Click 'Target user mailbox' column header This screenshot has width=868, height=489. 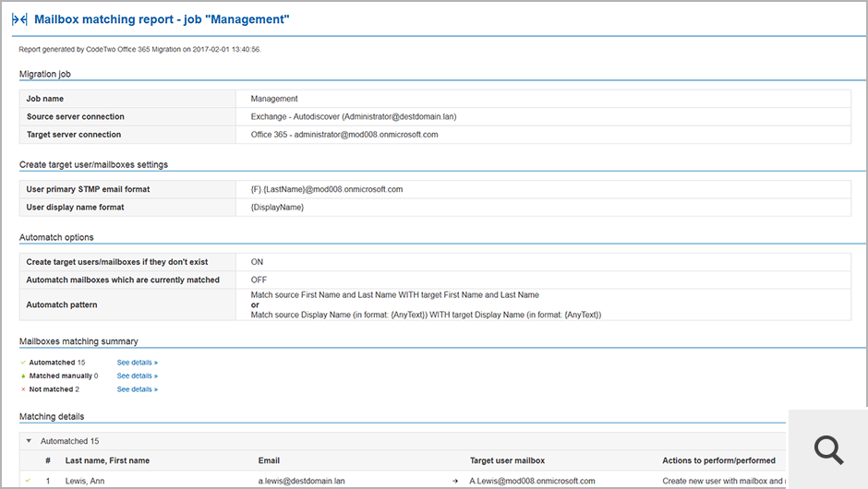pyautogui.click(x=507, y=460)
